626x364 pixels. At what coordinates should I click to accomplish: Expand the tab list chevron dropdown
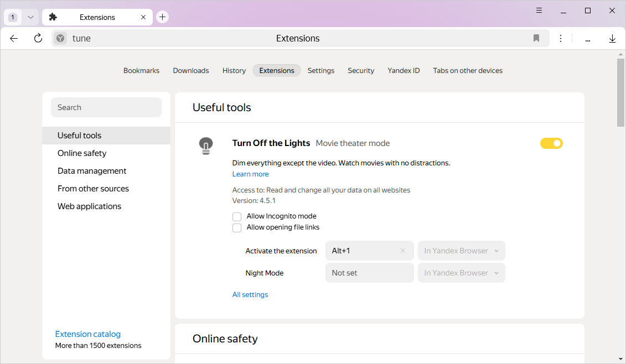[x=31, y=17]
